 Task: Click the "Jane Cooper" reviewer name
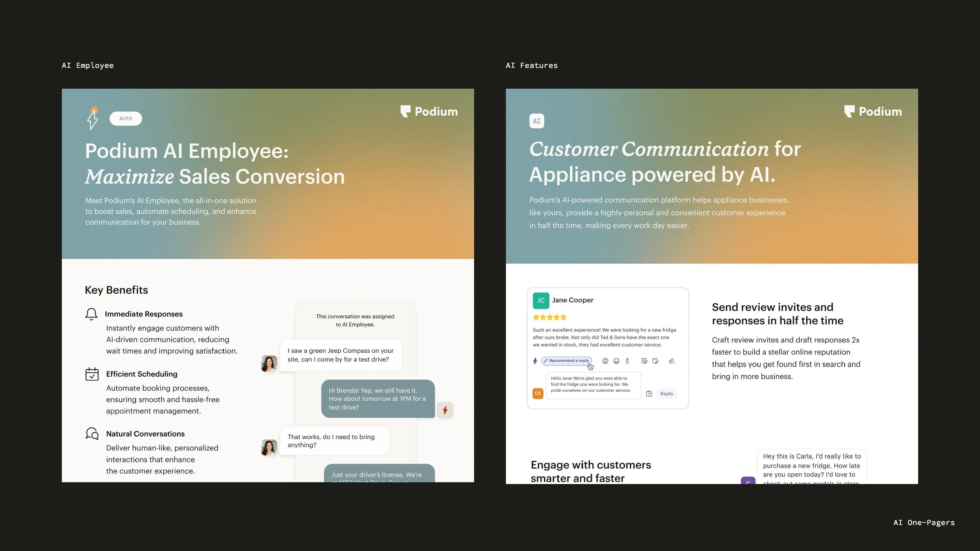click(573, 300)
